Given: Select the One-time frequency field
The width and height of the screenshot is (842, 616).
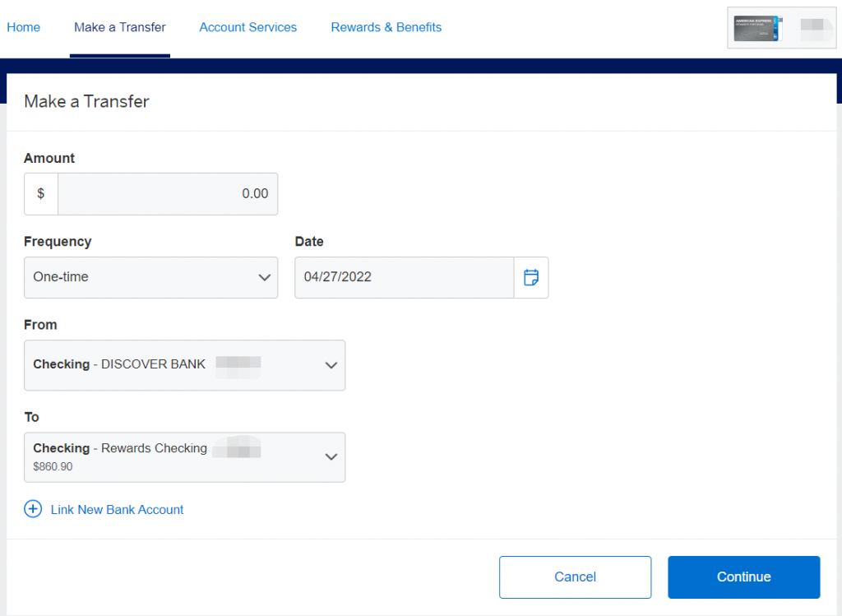Looking at the screenshot, I should pyautogui.click(x=151, y=278).
